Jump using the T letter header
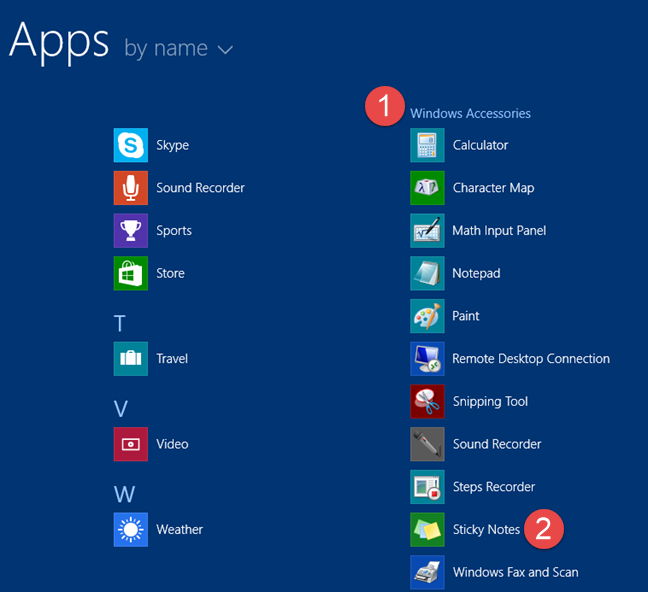648x592 pixels. [x=119, y=323]
